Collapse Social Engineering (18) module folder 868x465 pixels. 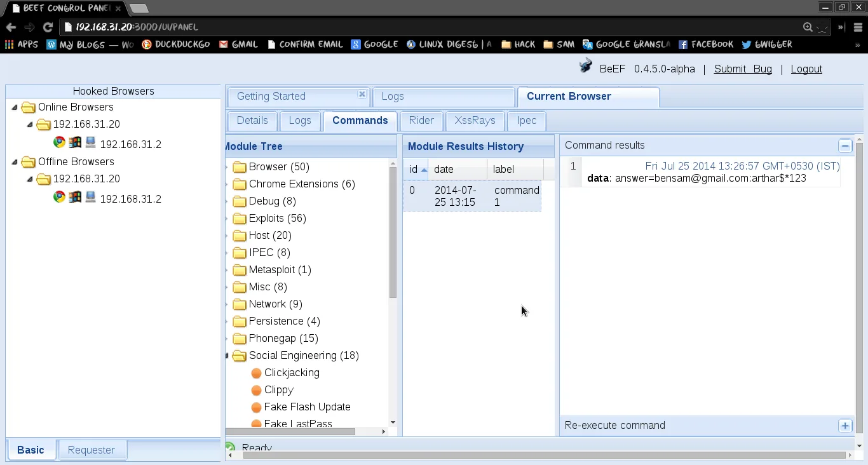[227, 356]
